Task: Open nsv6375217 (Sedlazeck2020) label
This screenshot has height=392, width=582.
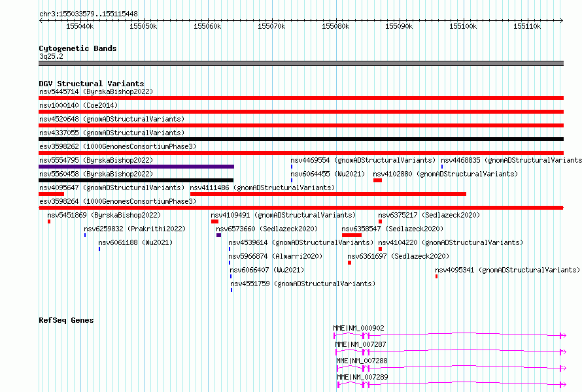Action: pyautogui.click(x=429, y=215)
